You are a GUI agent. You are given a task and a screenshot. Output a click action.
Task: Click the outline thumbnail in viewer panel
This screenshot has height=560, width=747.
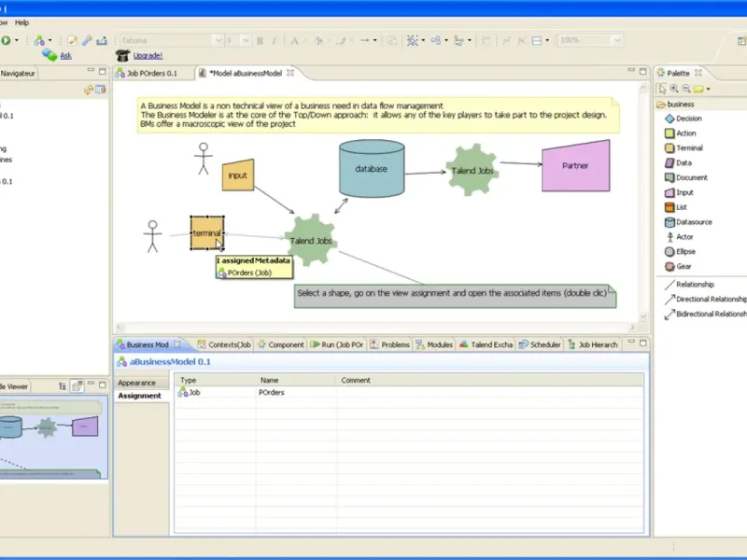click(52, 437)
